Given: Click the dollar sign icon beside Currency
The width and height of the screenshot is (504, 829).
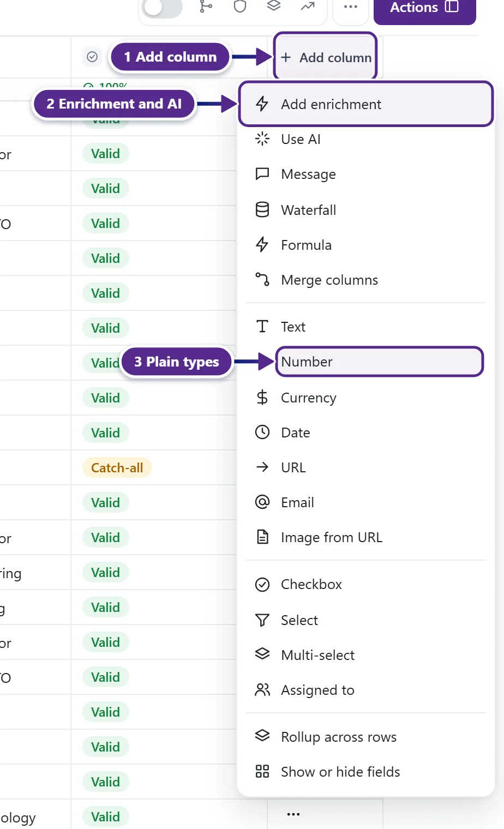Looking at the screenshot, I should [262, 397].
